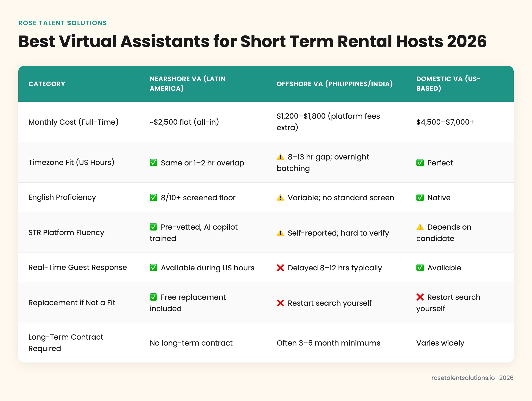
Task: Click the green check beside 'Pre-vetted; AI copilot trained'
Action: point(153,227)
